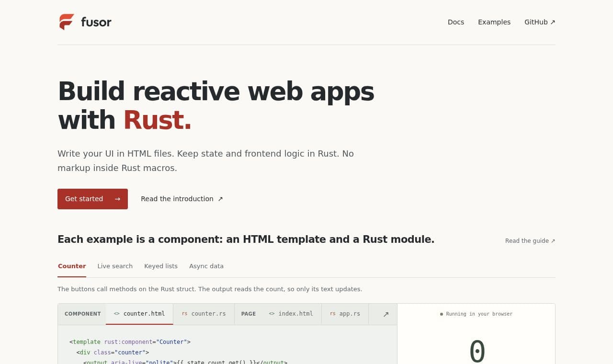Click the HTML brackets icon on counter.html

[x=117, y=314]
